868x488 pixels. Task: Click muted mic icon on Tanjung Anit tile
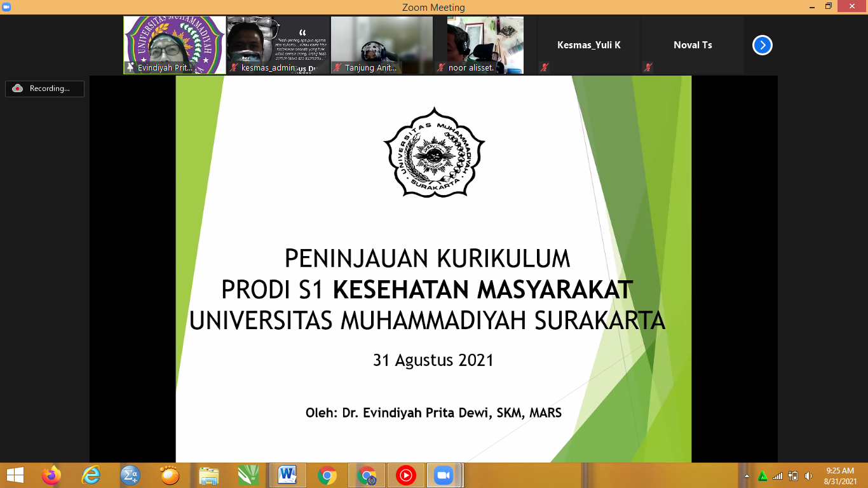coord(338,67)
